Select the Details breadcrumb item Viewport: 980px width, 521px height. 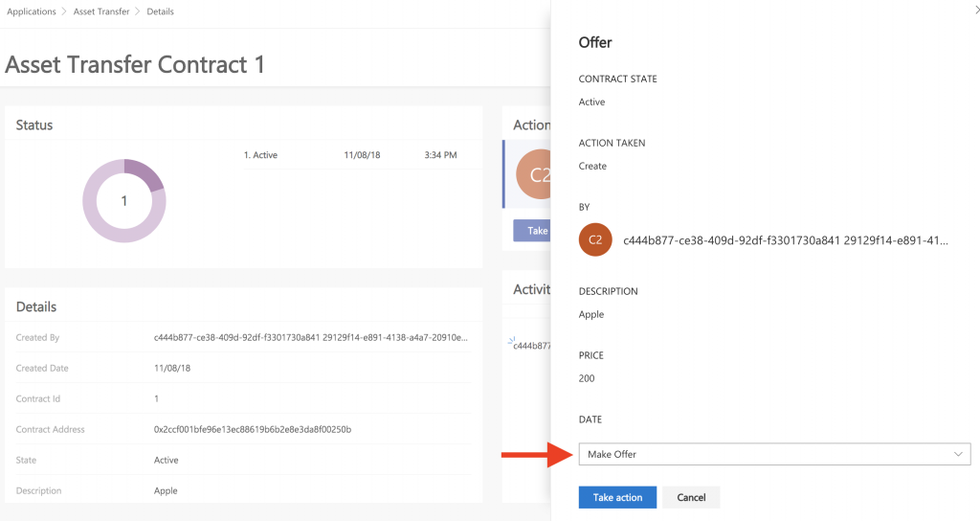160,11
